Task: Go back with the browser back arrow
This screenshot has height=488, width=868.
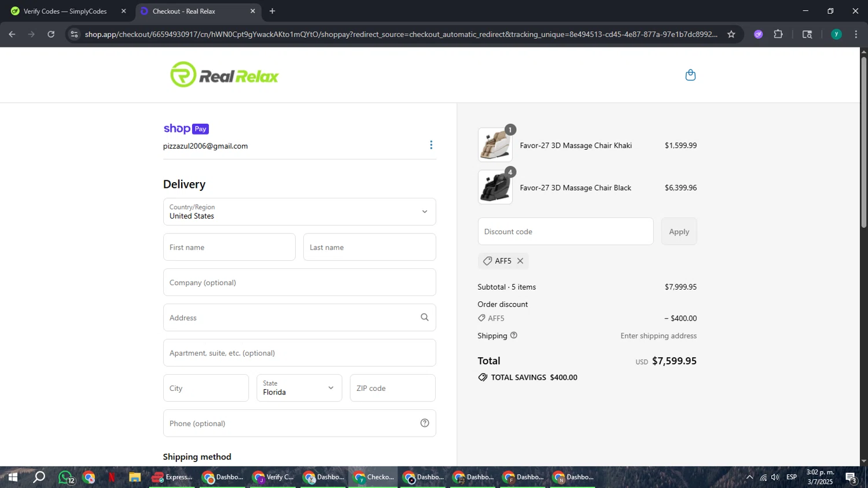Action: 12,34
